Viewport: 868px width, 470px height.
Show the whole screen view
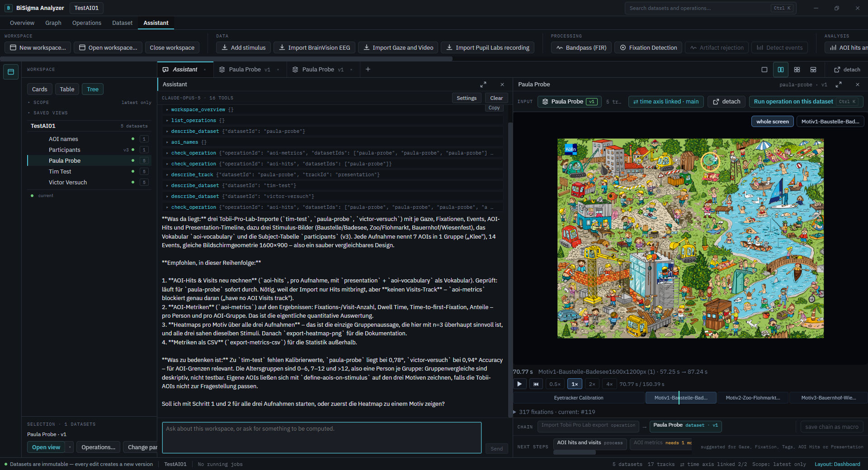coord(772,122)
